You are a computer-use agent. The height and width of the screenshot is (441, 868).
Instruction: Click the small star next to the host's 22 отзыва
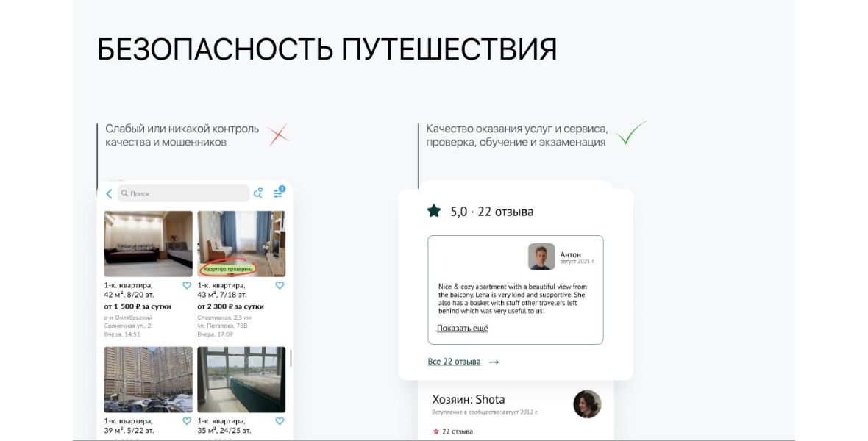pyautogui.click(x=435, y=431)
